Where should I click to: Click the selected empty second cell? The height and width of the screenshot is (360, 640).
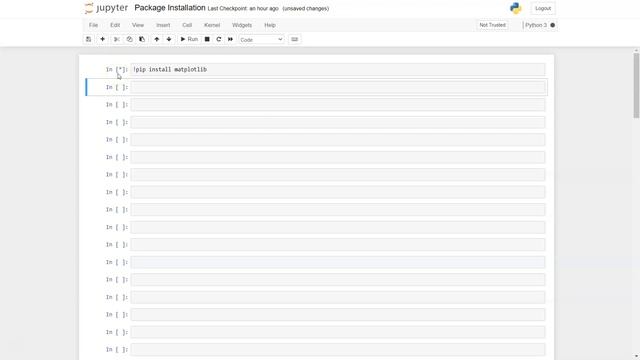click(x=338, y=87)
